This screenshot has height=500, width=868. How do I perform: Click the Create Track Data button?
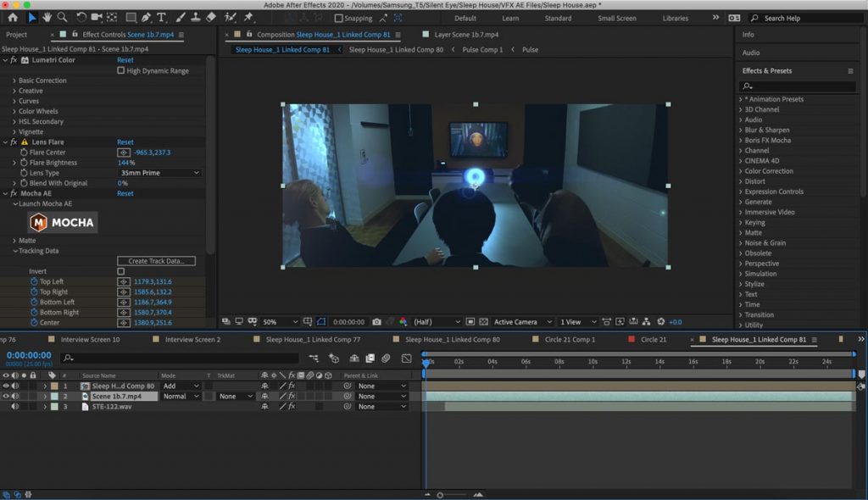(x=156, y=261)
